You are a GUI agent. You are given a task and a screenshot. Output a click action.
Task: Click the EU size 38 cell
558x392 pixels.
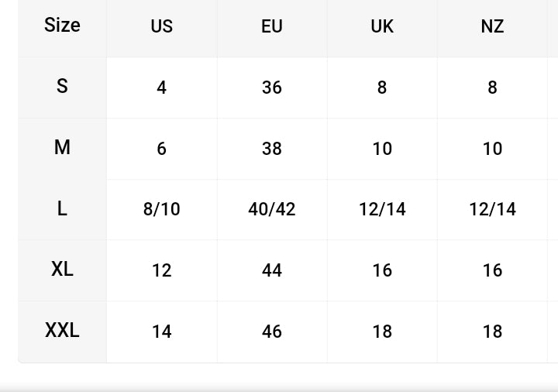[x=272, y=149]
